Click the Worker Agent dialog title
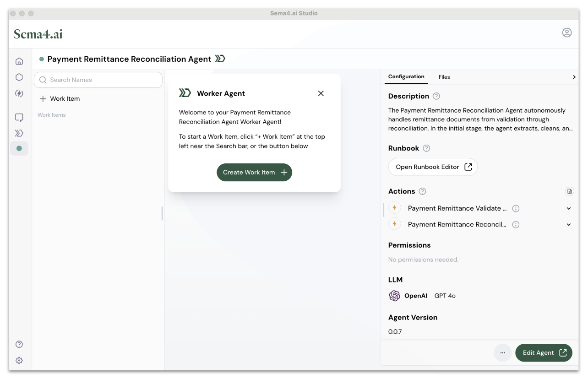This screenshot has height=379, width=588. (221, 93)
